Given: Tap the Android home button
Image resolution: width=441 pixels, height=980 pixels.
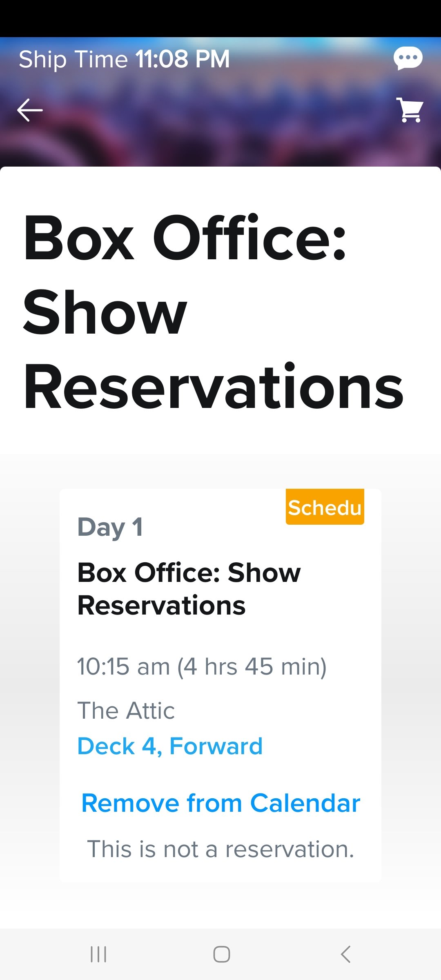Looking at the screenshot, I should [x=221, y=954].
